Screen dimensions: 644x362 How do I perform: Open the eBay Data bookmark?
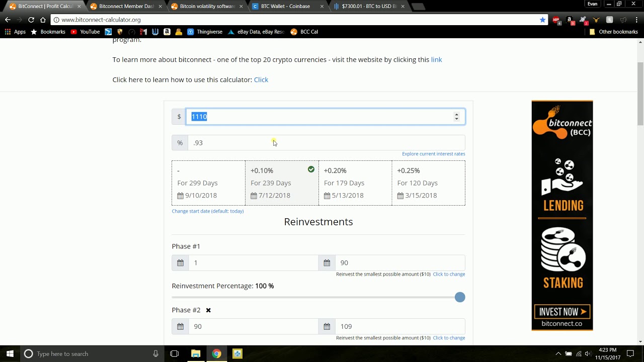pyautogui.click(x=256, y=32)
